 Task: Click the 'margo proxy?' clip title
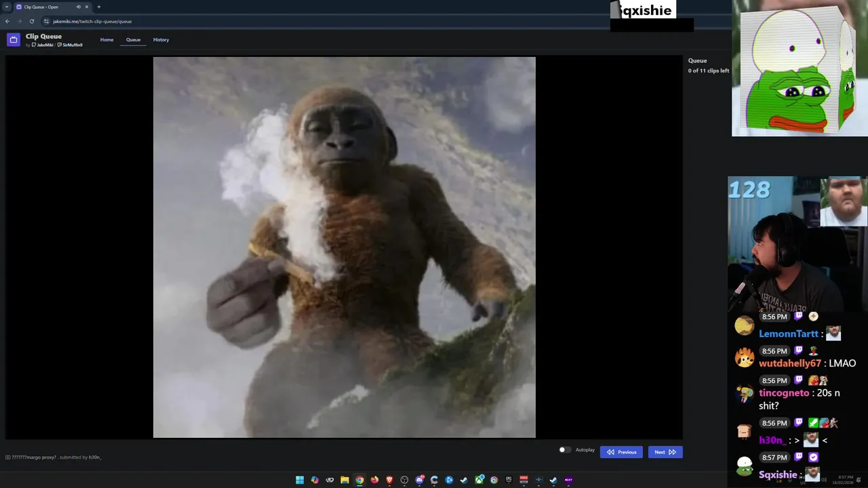tap(34, 457)
